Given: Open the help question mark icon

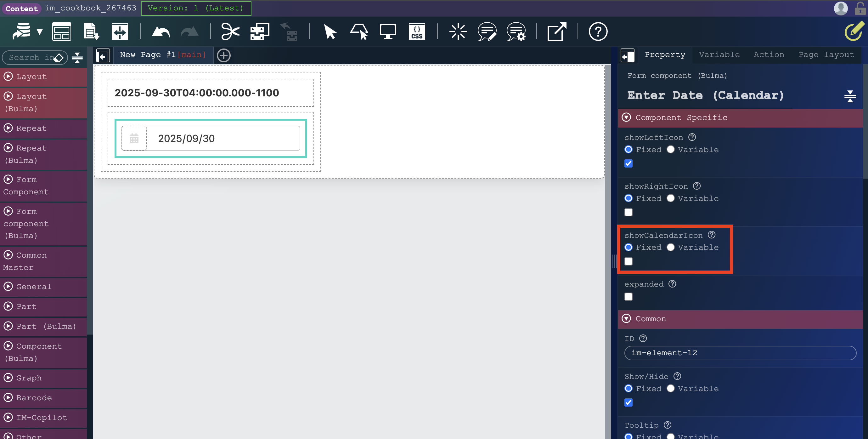Looking at the screenshot, I should click(x=598, y=32).
